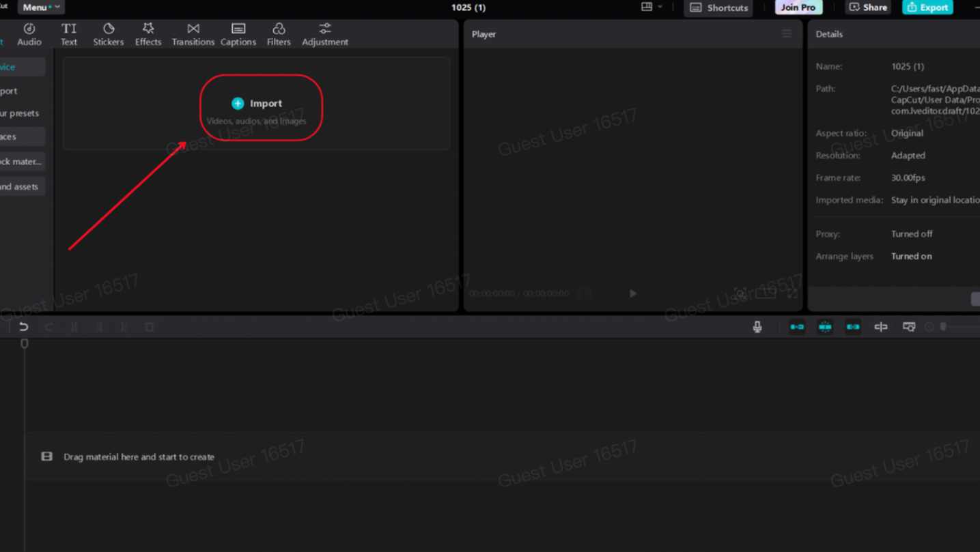
Task: Click the Import media button
Action: tap(257, 104)
